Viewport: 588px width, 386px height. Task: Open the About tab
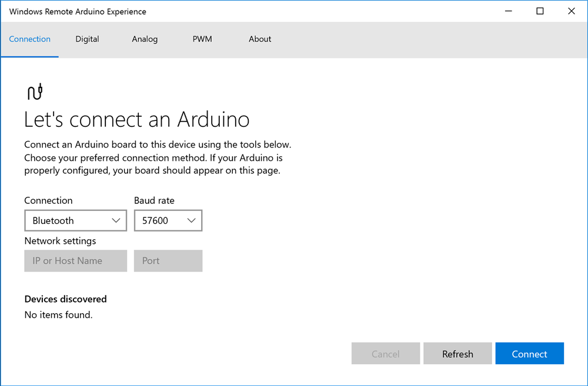click(260, 39)
